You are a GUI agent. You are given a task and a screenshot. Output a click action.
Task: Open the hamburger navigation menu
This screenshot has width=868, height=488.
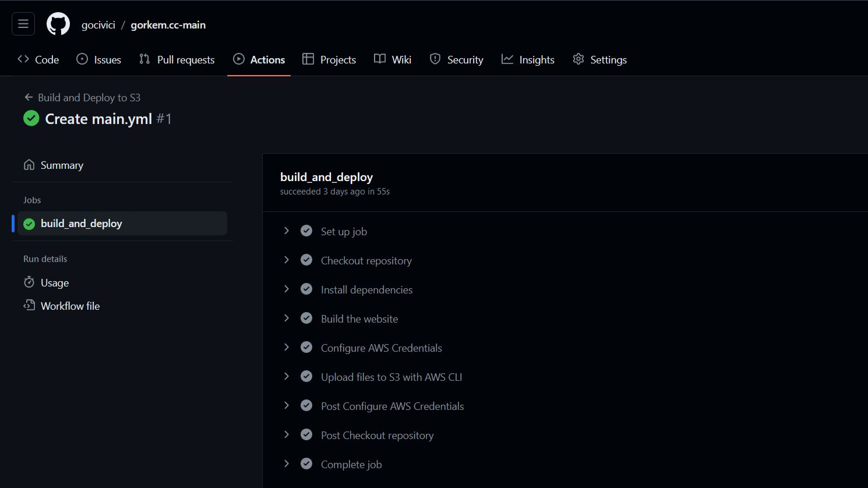click(x=23, y=24)
